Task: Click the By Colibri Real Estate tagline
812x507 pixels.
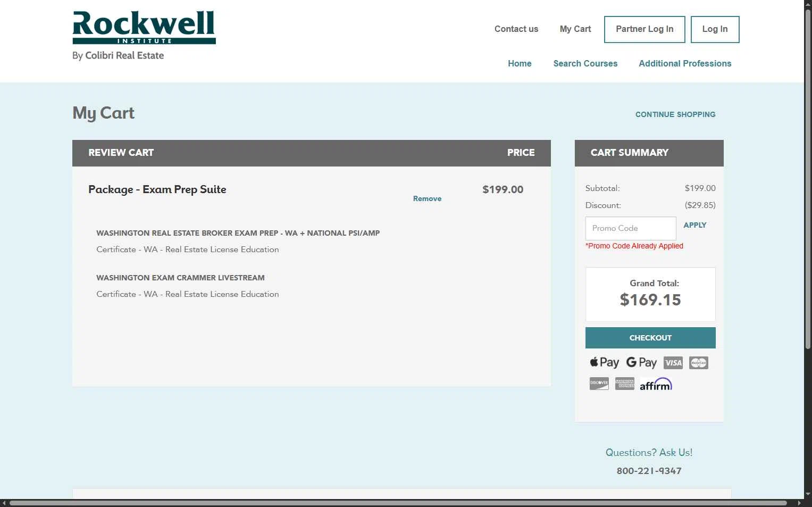Action: click(x=118, y=55)
